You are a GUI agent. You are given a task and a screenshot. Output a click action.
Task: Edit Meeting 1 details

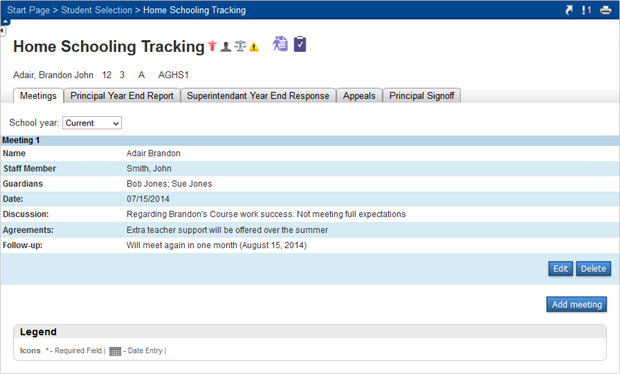pyautogui.click(x=560, y=269)
